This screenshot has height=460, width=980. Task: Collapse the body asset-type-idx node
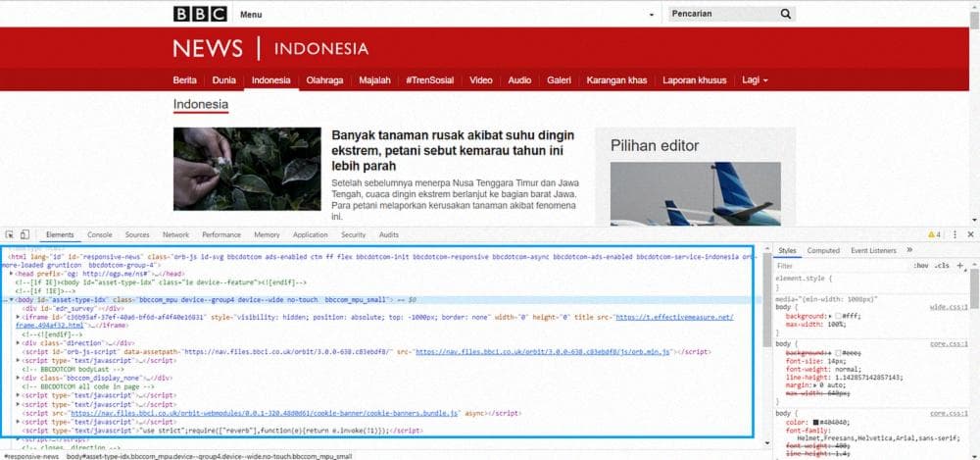(x=11, y=300)
